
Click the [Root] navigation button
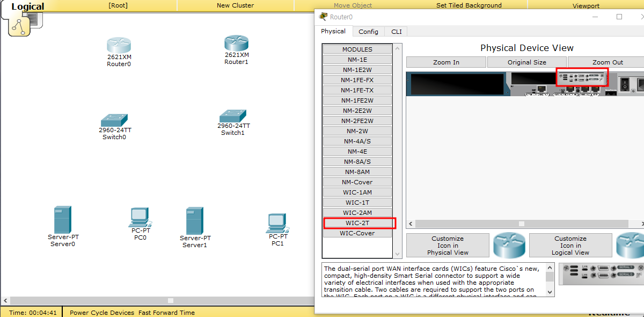(118, 5)
